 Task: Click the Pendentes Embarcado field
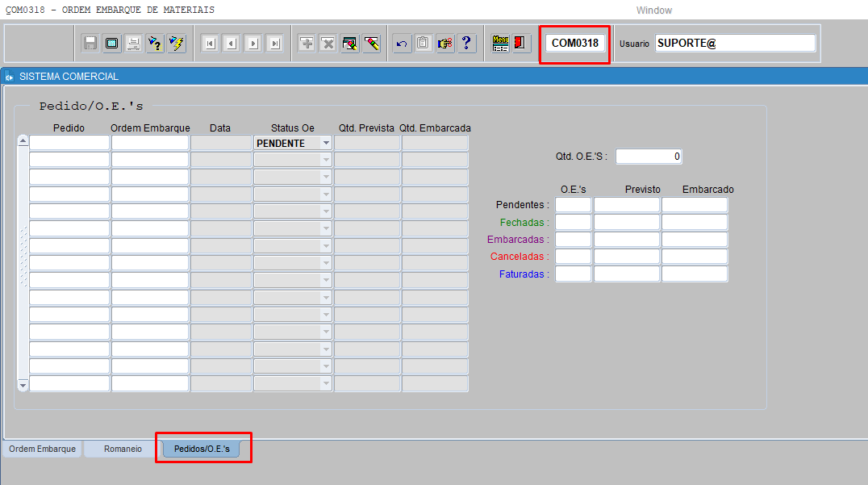point(695,205)
